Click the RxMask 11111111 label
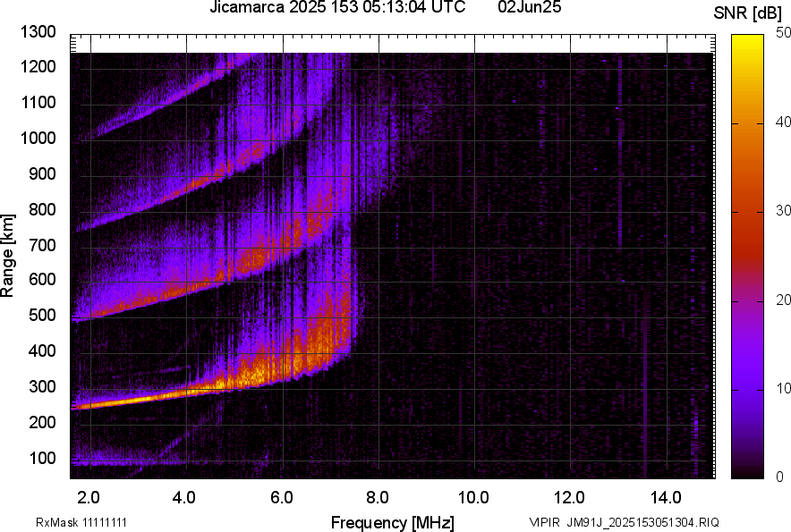Screen dimensions: 791x532 [81, 522]
